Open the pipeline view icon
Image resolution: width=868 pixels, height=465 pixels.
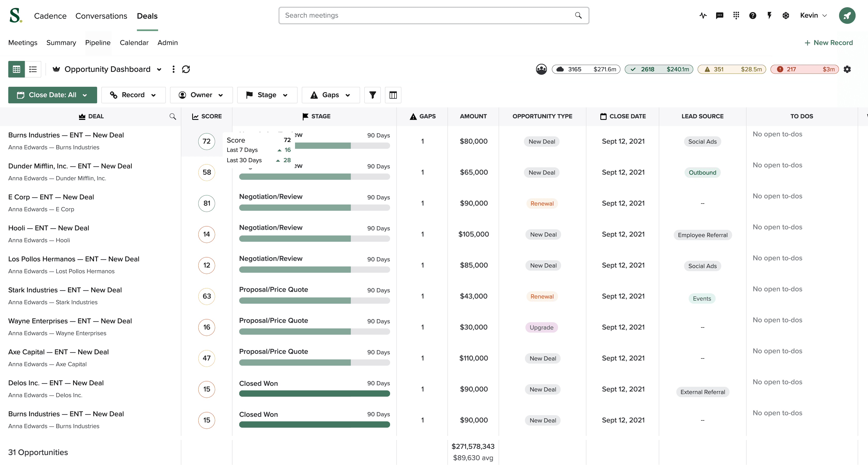(98, 43)
